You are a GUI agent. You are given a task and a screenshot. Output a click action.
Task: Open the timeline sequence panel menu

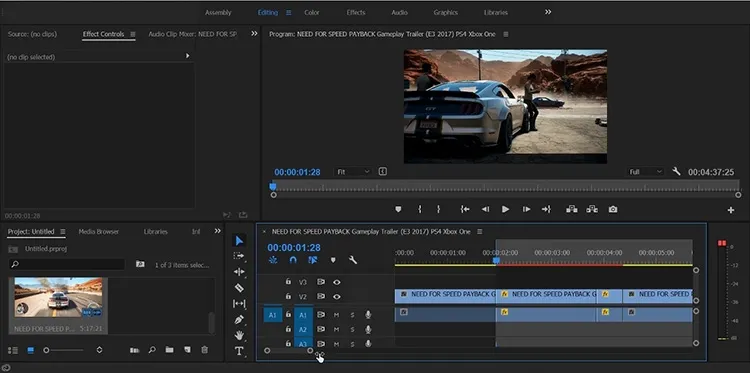(x=480, y=231)
